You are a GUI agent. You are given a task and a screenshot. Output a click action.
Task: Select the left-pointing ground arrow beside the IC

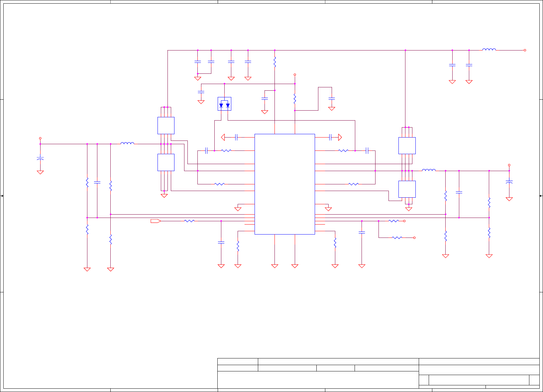pyautogui.click(x=223, y=137)
